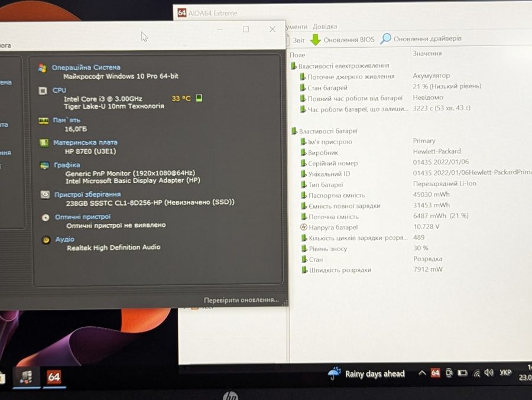Click the Оновлення BIOS toolbar button

pos(342,40)
